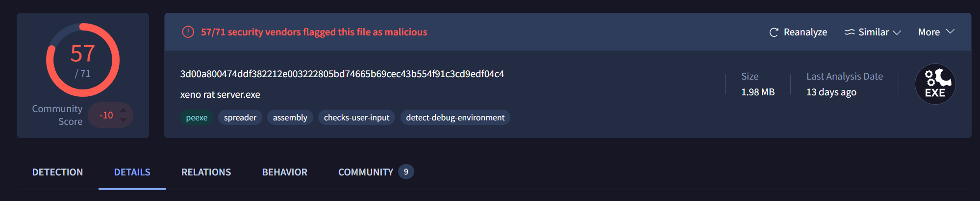Screen dimensions: 980x201
Task: Go to the Behavior tab
Action: pyautogui.click(x=284, y=172)
